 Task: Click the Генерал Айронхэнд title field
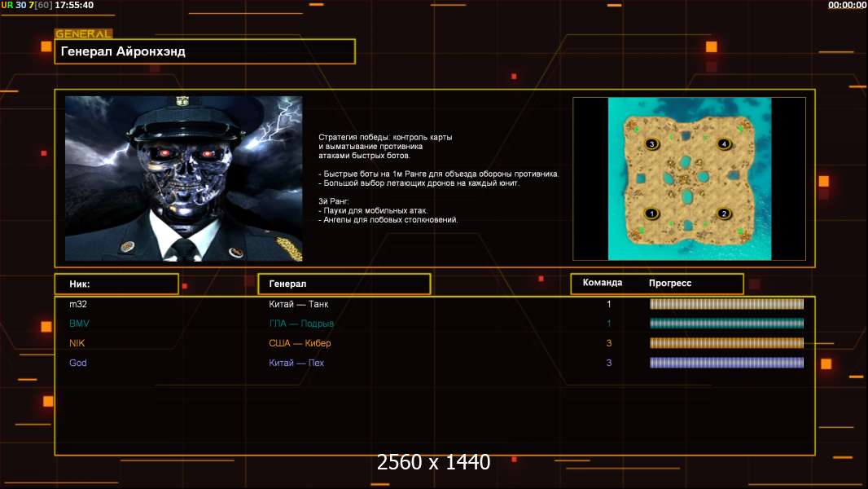tap(205, 51)
